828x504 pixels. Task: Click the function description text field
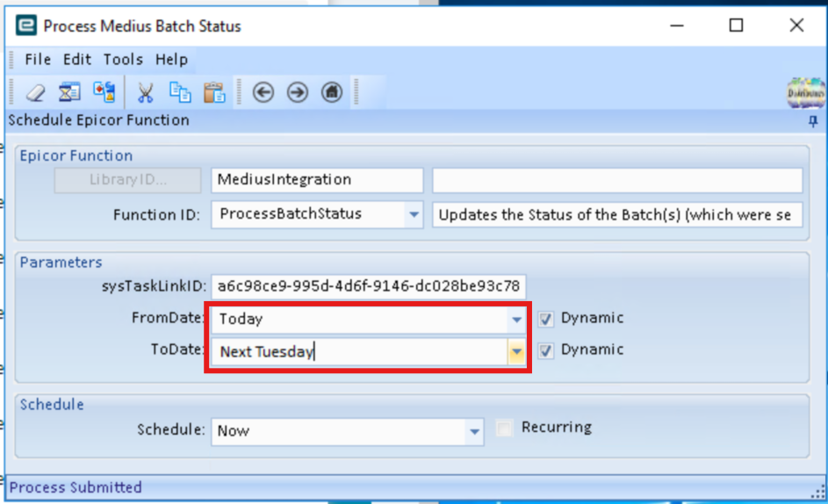click(617, 215)
